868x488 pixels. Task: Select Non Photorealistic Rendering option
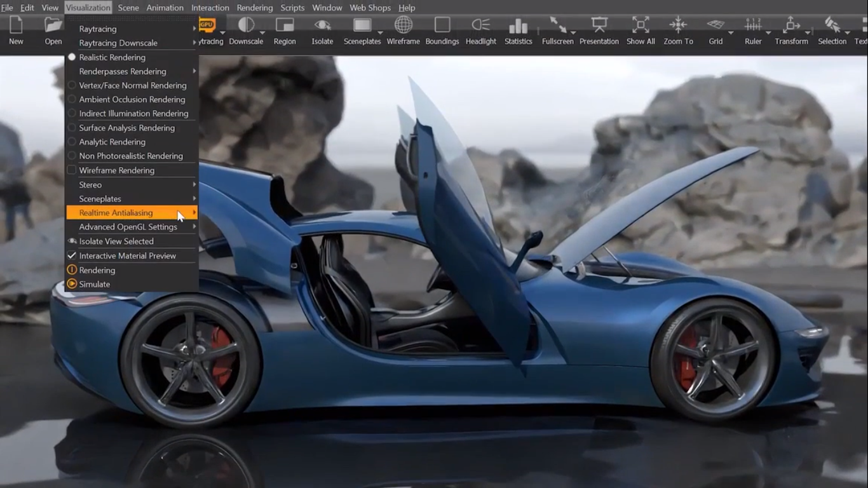pyautogui.click(x=132, y=156)
